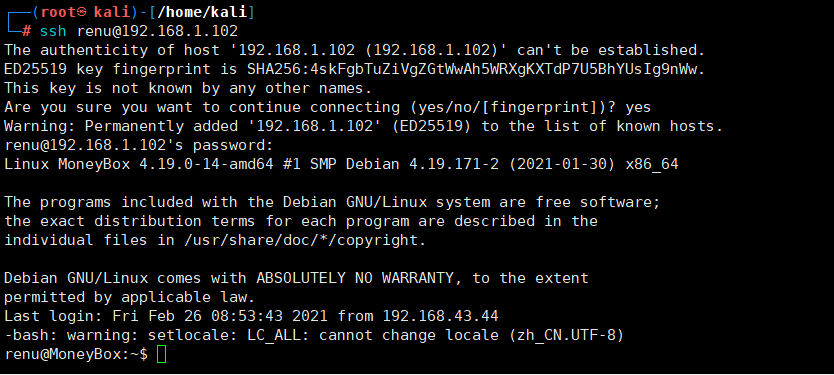Click the red hash prompt symbol

27,31
